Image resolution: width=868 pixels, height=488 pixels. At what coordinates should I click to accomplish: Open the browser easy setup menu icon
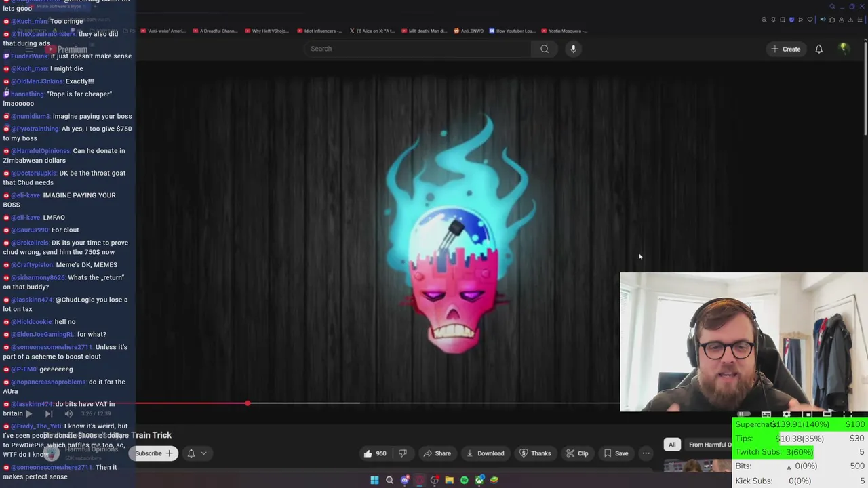coord(860,20)
